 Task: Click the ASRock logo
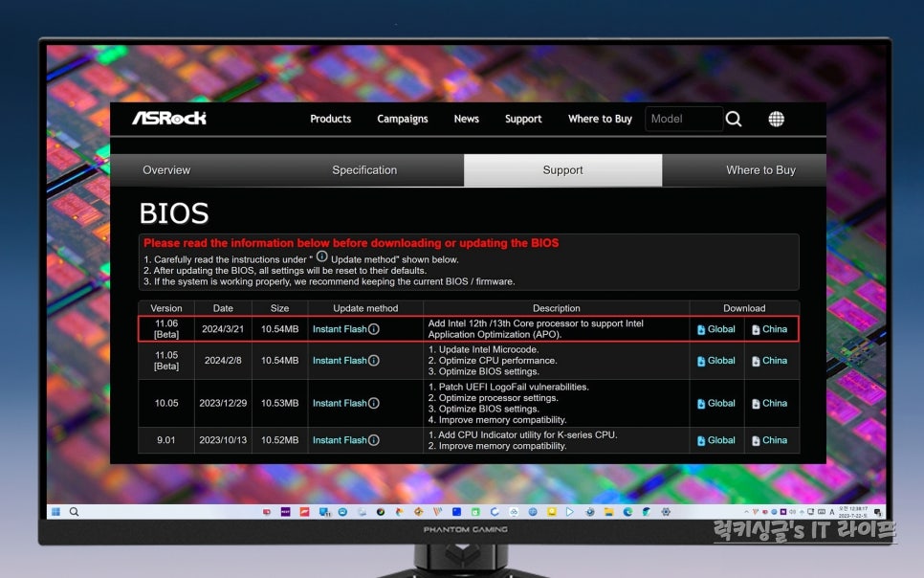pyautogui.click(x=169, y=119)
